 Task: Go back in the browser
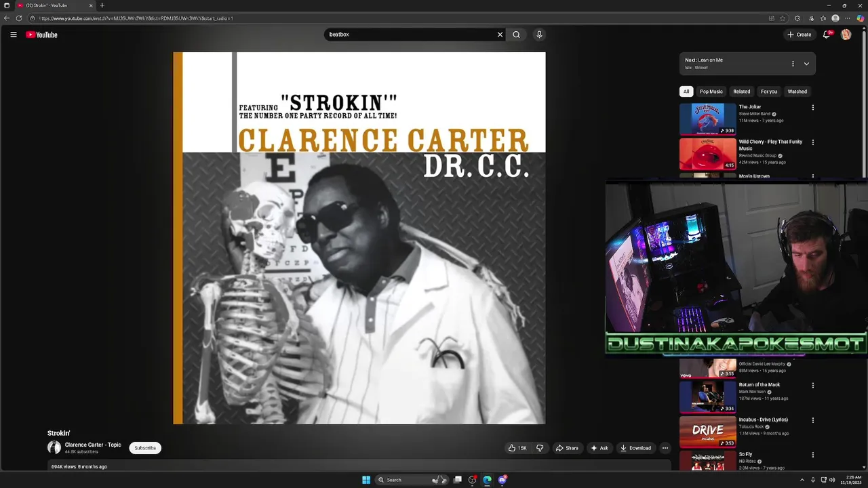tap(7, 18)
